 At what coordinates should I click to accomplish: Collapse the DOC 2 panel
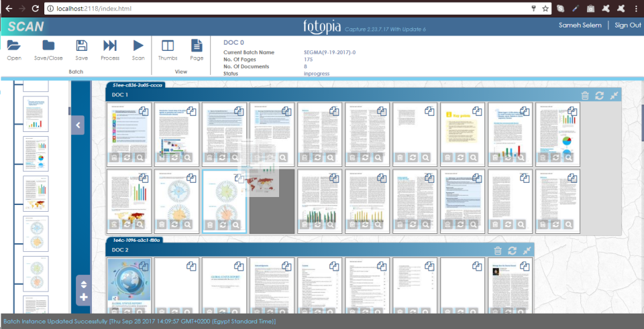[x=527, y=251]
